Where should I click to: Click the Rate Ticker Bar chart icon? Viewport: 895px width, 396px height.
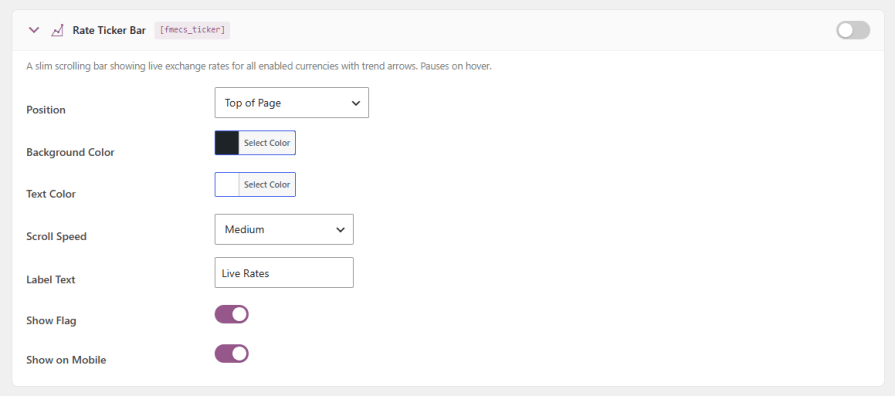57,30
